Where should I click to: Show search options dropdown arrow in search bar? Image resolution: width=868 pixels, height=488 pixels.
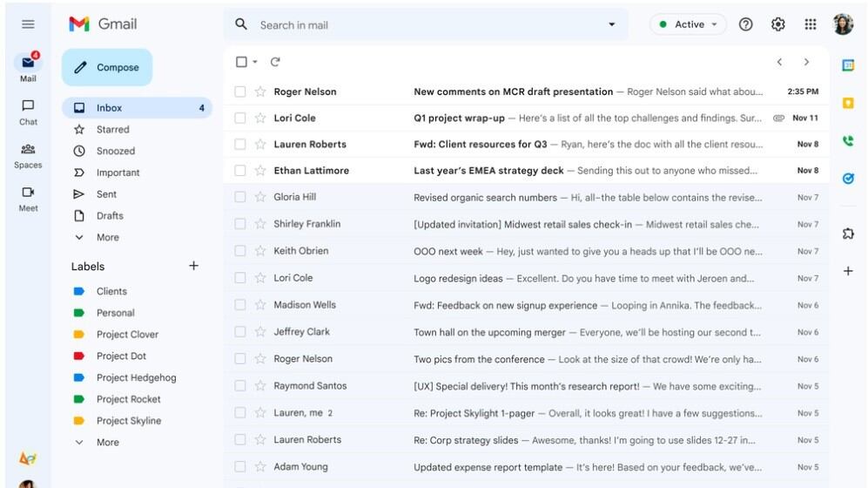click(x=611, y=24)
